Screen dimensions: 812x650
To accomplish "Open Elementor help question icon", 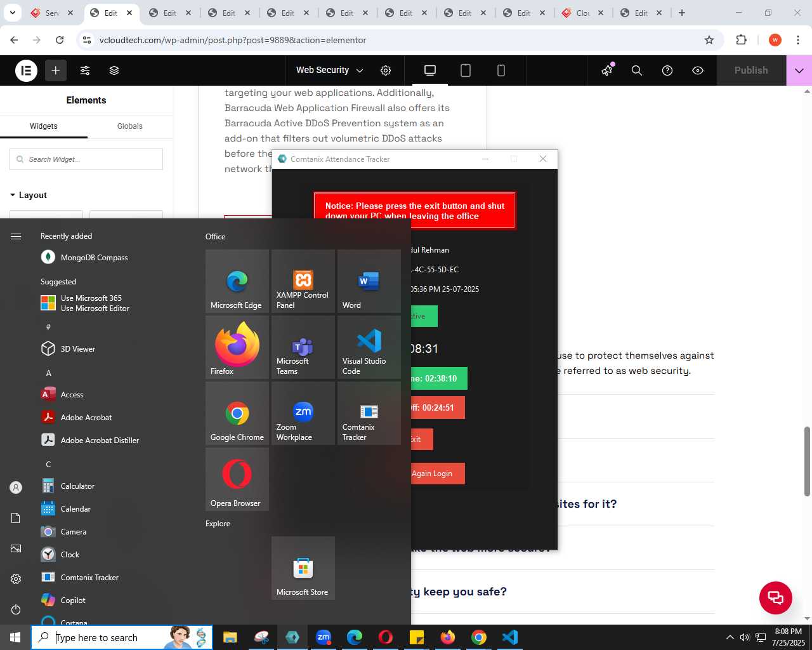I will 667,70.
